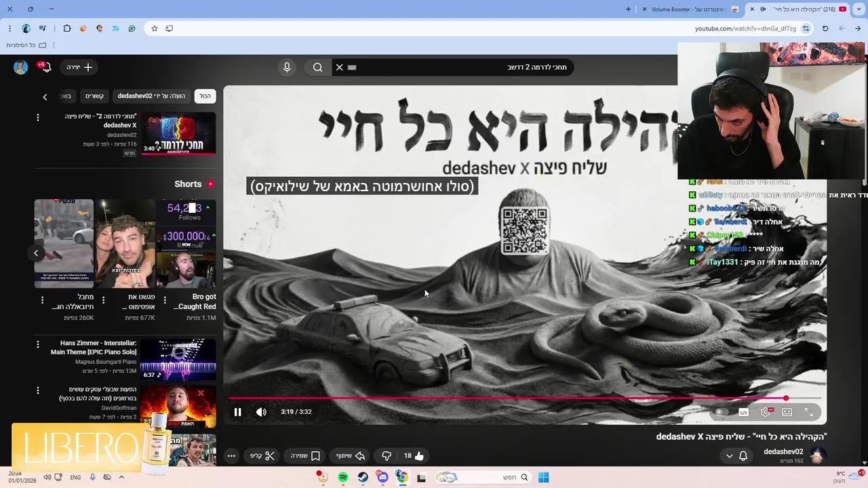The image size is (868, 488).
Task: Open the Shorts section logo icon
Action: click(210, 184)
